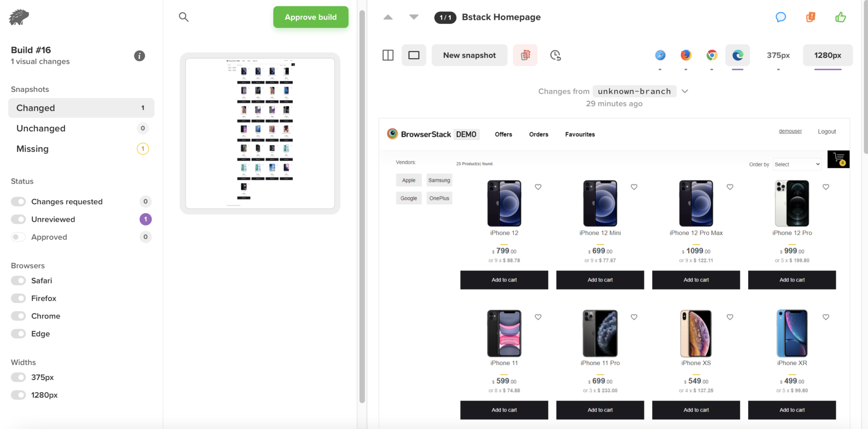
Task: Click the build info icon
Action: (x=139, y=56)
